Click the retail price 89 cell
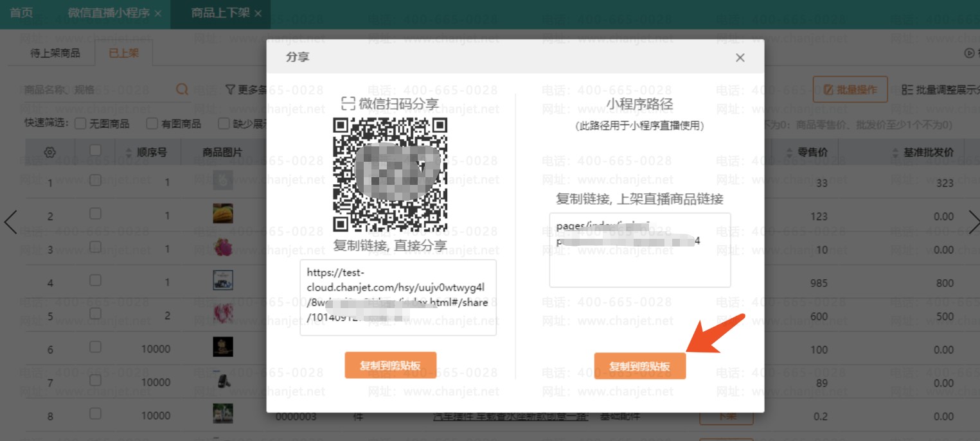 click(x=822, y=383)
